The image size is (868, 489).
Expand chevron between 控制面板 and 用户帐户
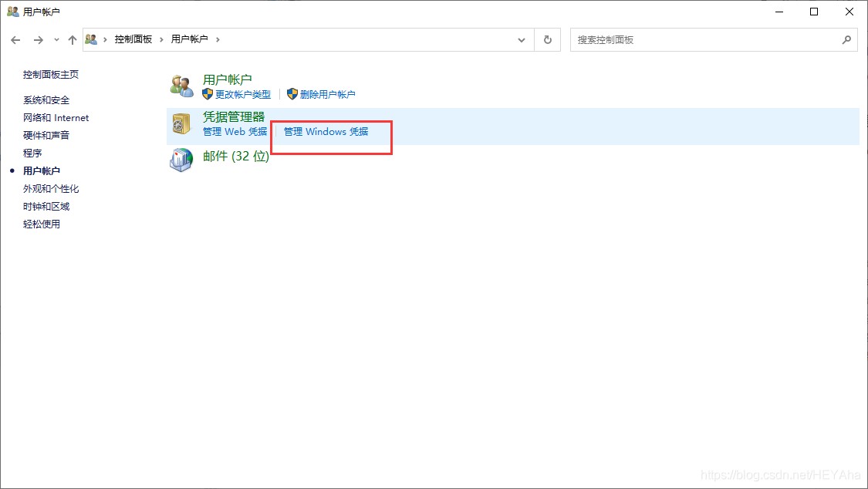tap(162, 39)
